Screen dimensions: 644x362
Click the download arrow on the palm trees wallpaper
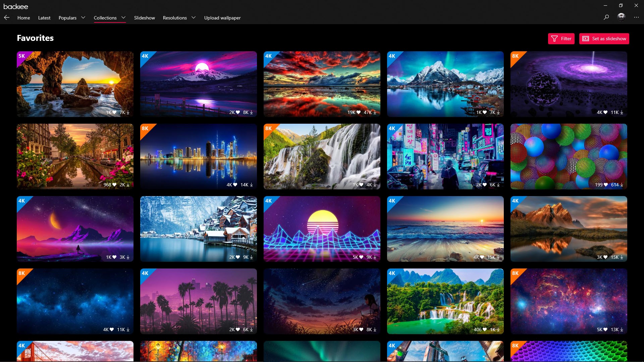tap(251, 330)
